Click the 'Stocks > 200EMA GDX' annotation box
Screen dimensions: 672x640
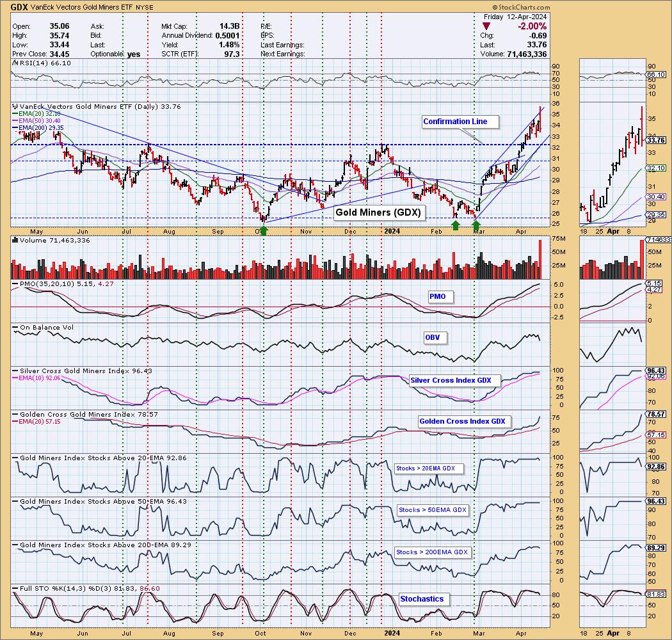(x=432, y=552)
